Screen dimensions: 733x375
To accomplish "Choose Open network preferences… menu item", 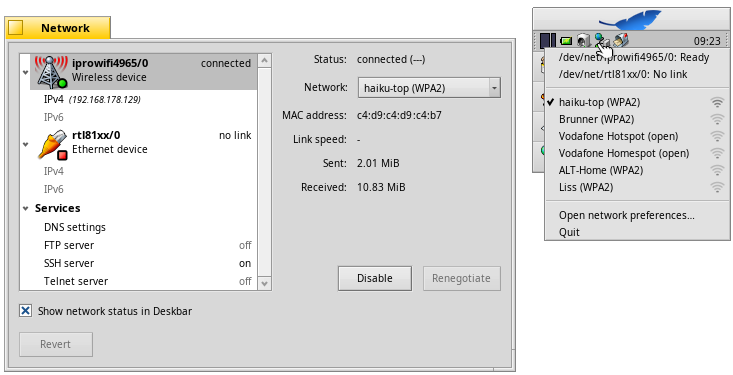I will point(637,215).
